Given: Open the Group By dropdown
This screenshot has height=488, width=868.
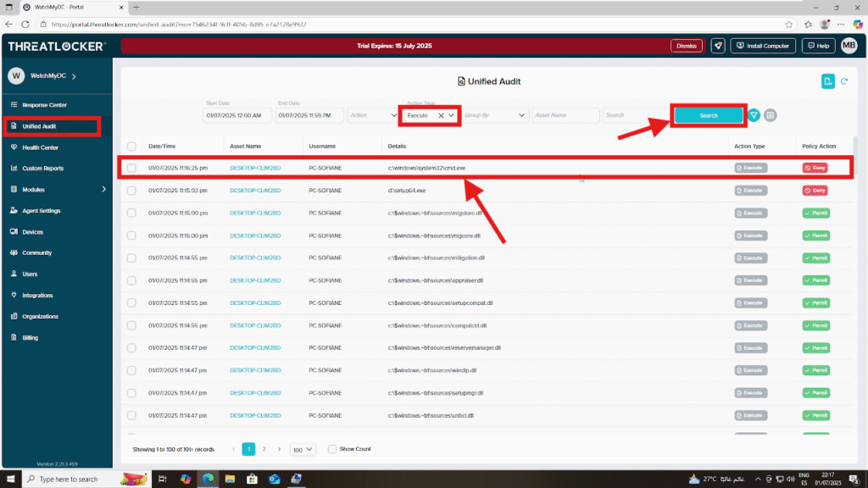Looking at the screenshot, I should point(494,115).
